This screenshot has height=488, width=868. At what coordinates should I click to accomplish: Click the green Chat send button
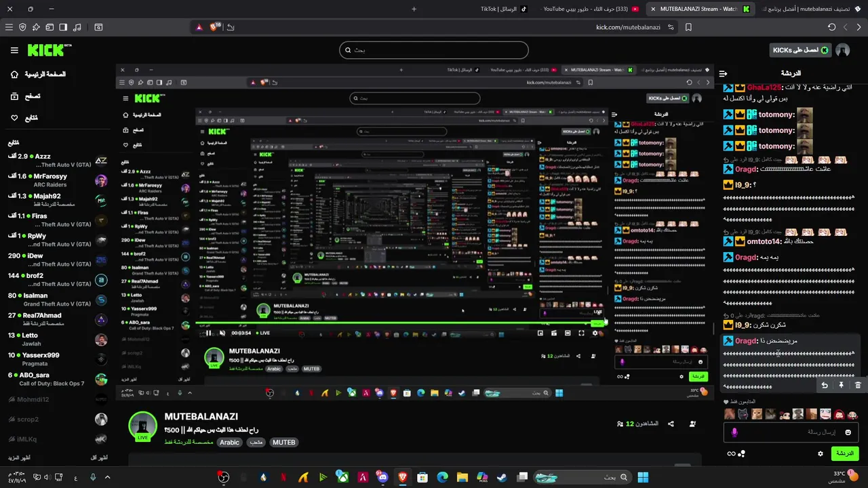[x=845, y=453]
